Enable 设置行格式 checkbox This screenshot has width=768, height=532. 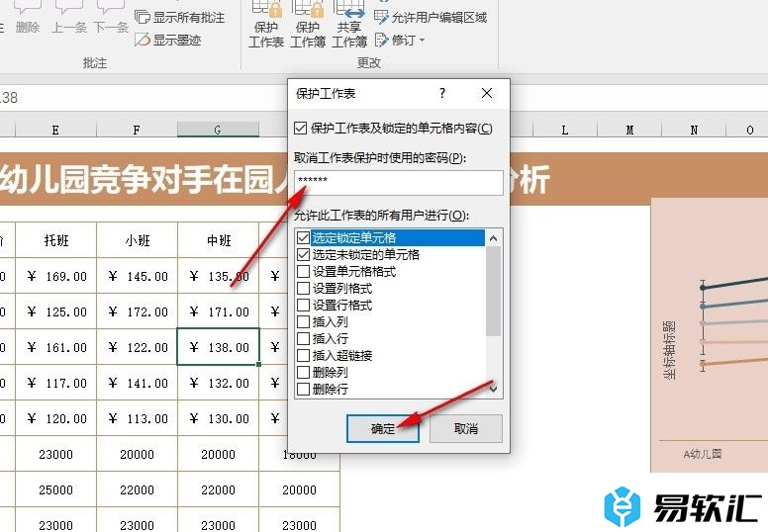tap(303, 305)
